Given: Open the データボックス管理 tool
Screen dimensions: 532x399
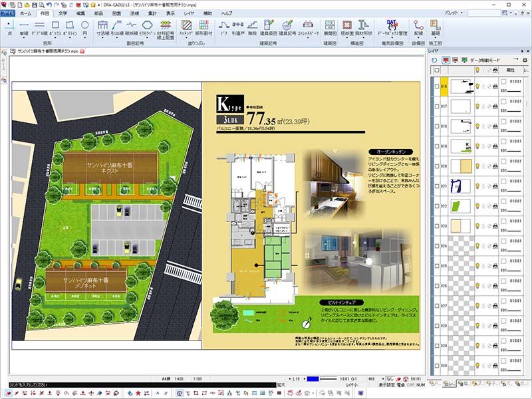Looking at the screenshot, I should coord(391,27).
